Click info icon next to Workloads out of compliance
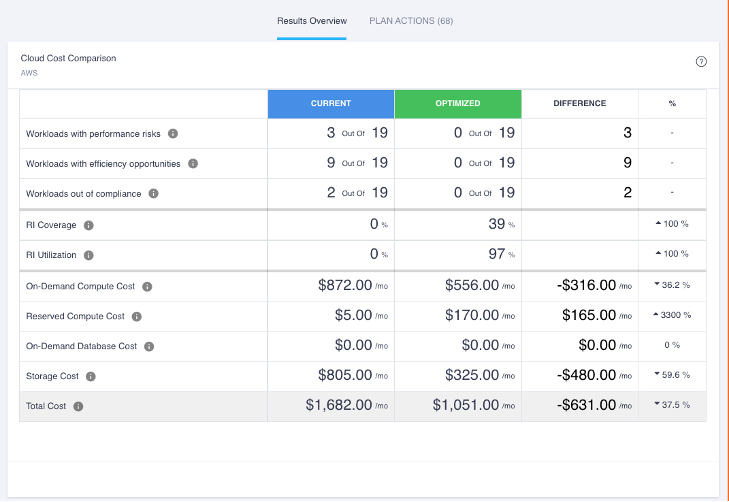 (153, 194)
